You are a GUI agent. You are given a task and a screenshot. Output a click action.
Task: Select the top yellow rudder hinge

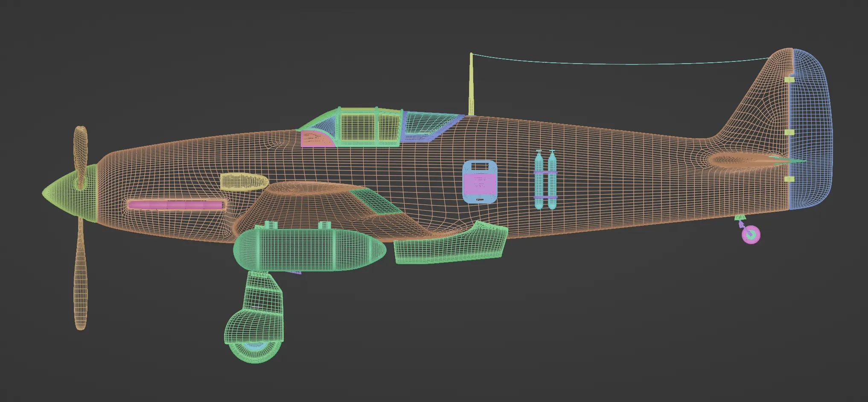[790, 80]
